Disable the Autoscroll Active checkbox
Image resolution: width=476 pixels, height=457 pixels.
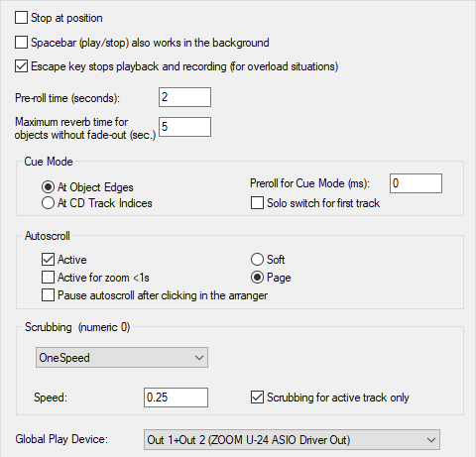coord(48,260)
